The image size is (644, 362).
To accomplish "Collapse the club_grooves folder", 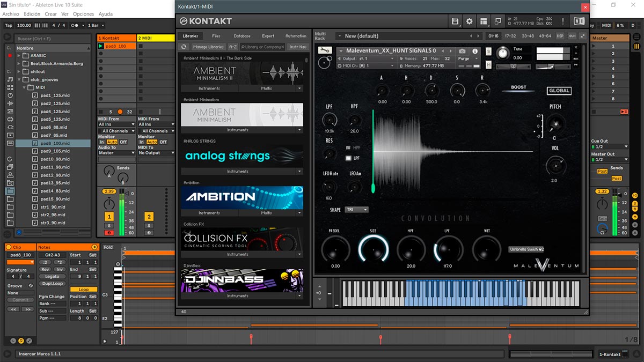I will click(19, 80).
